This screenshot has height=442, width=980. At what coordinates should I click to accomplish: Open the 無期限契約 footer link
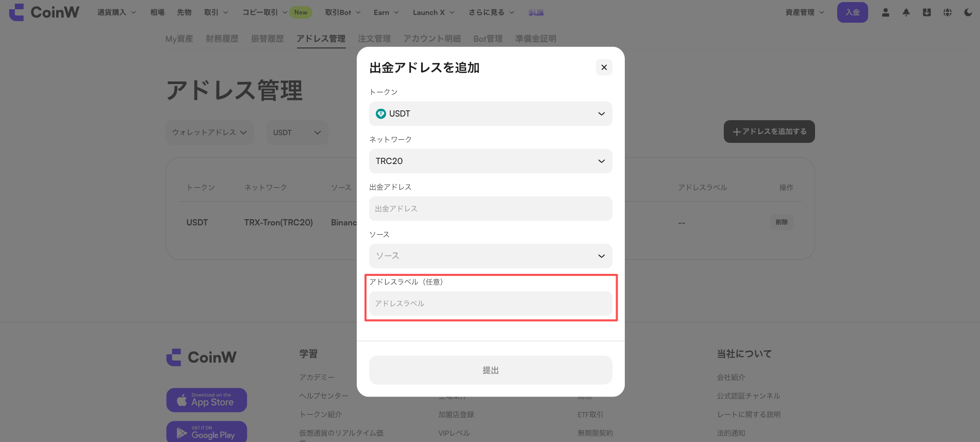(x=595, y=433)
